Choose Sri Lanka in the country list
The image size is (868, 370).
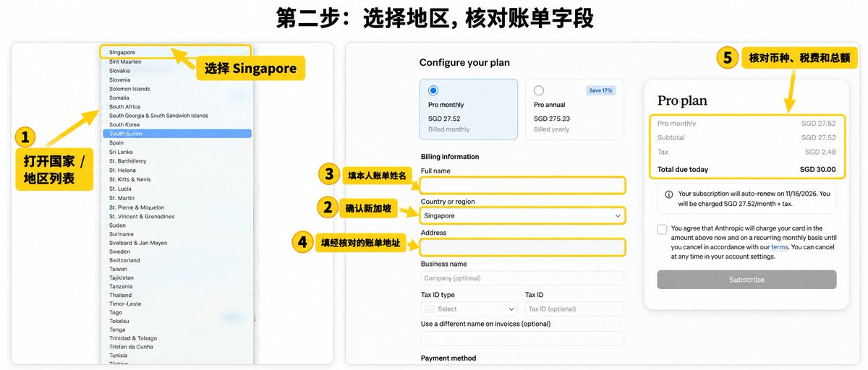tap(121, 152)
